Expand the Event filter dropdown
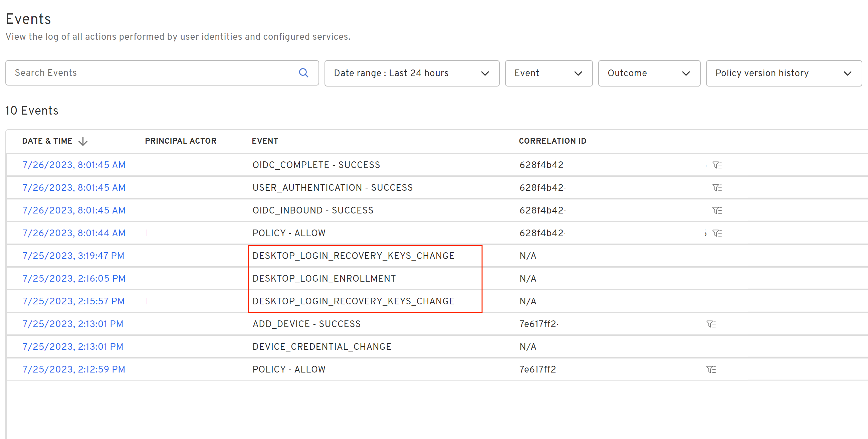This screenshot has height=439, width=868. 548,73
